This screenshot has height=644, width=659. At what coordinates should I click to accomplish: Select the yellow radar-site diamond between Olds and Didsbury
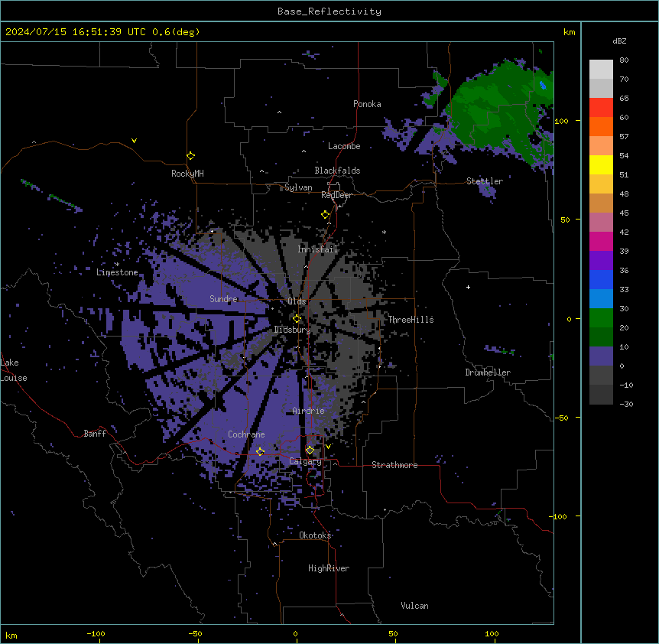pos(297,319)
